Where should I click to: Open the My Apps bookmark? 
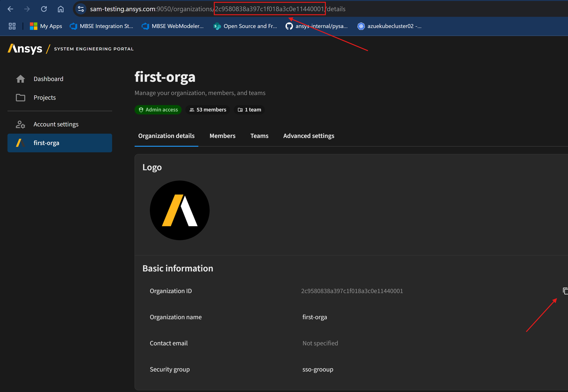[46, 26]
